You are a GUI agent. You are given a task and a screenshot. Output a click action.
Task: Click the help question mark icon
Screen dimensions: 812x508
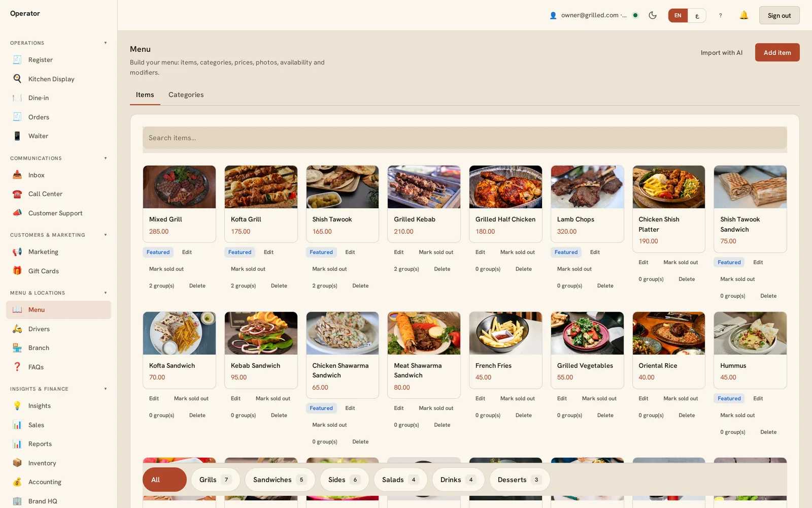point(720,15)
